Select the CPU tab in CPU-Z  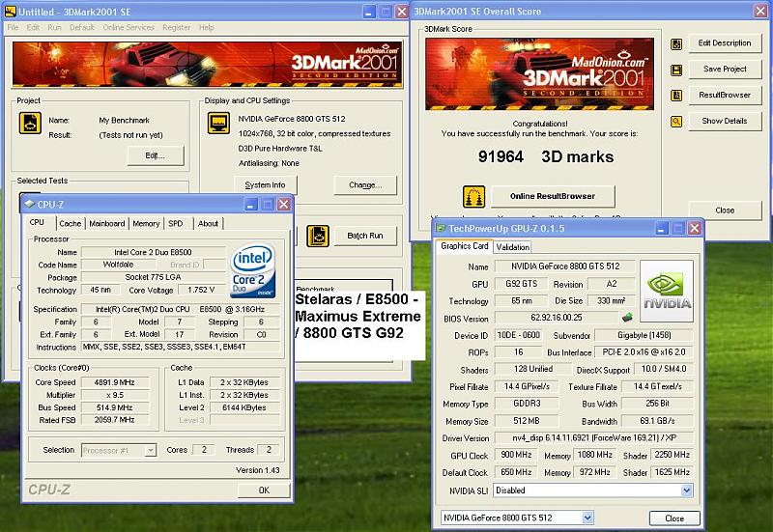[37, 223]
